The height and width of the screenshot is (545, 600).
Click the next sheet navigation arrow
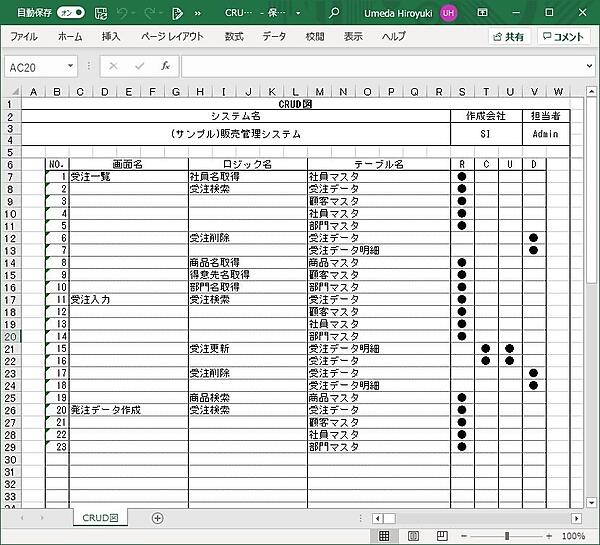[x=42, y=518]
